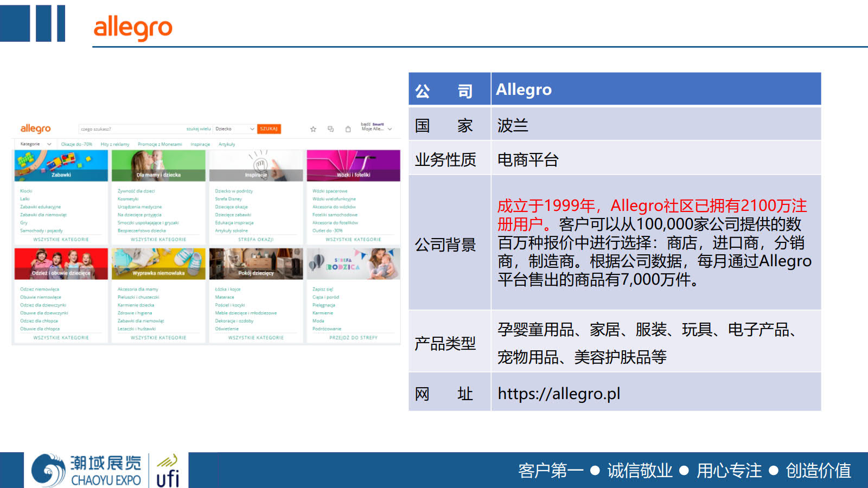Image resolution: width=868 pixels, height=488 pixels.
Task: Open the 'Okazje do -70%' menu item
Action: pyautogui.click(x=76, y=144)
